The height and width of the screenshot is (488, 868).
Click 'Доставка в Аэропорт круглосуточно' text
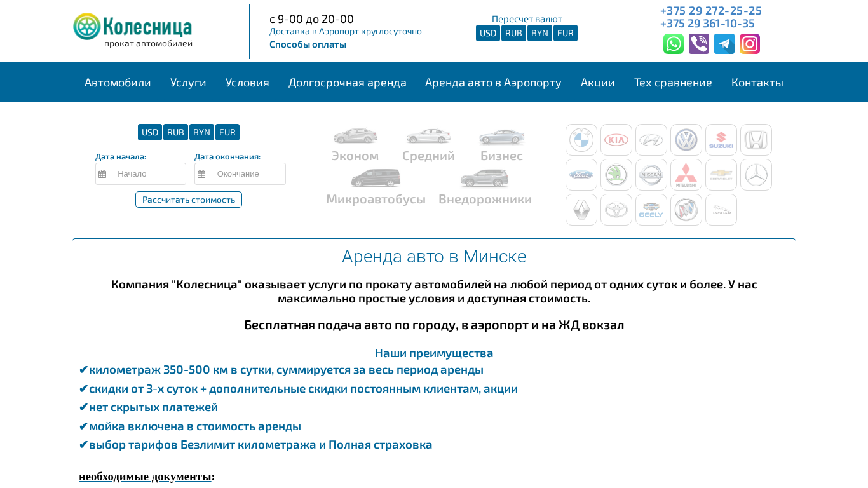point(346,31)
